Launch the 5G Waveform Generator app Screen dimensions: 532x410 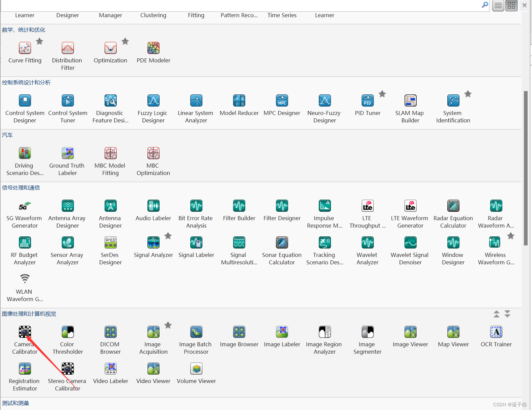point(25,206)
